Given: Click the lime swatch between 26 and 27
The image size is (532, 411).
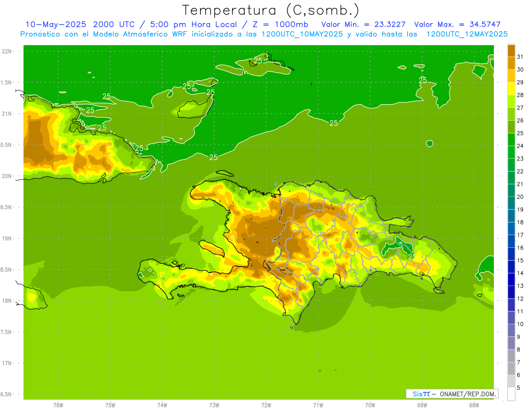Looking at the screenshot, I should click(x=511, y=114).
